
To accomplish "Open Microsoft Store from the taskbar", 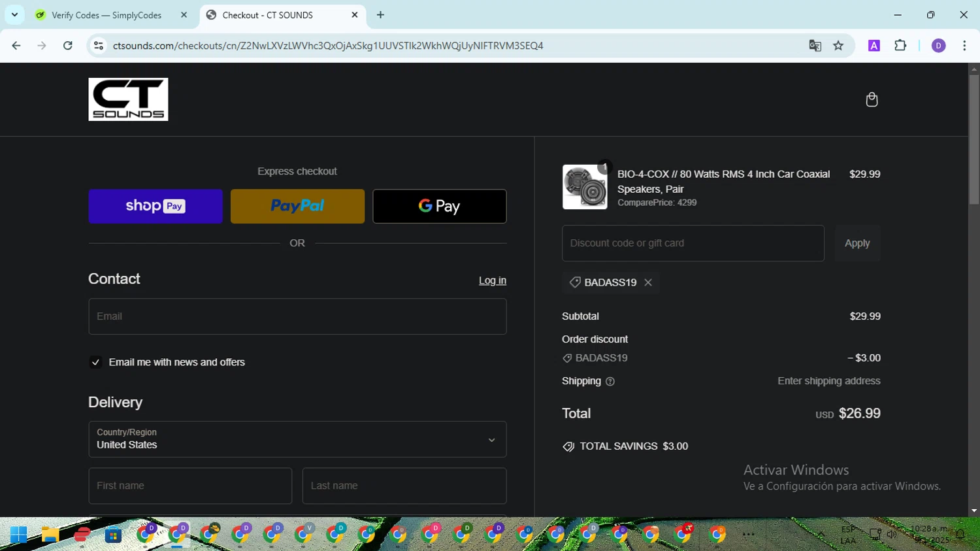I will click(x=114, y=535).
